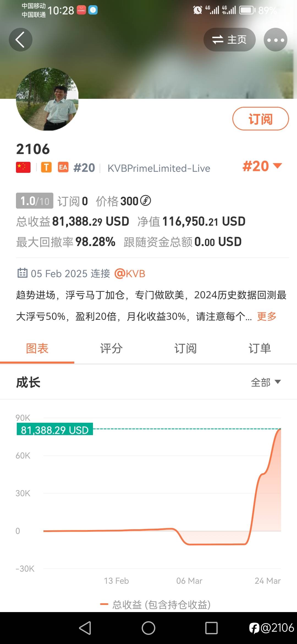Image resolution: width=297 pixels, height=644 pixels.
Task: Expand description with 更多 link
Action: click(266, 316)
